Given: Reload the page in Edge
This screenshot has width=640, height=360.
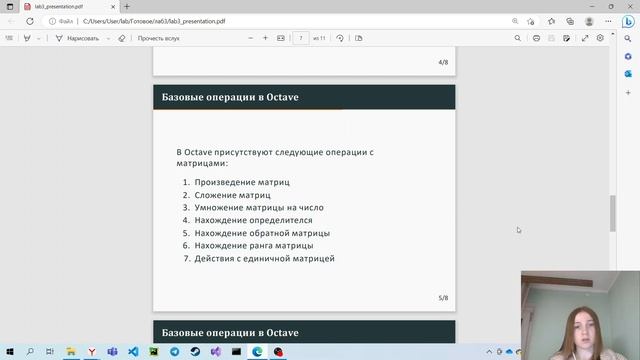Looking at the screenshot, I should coord(30,21).
